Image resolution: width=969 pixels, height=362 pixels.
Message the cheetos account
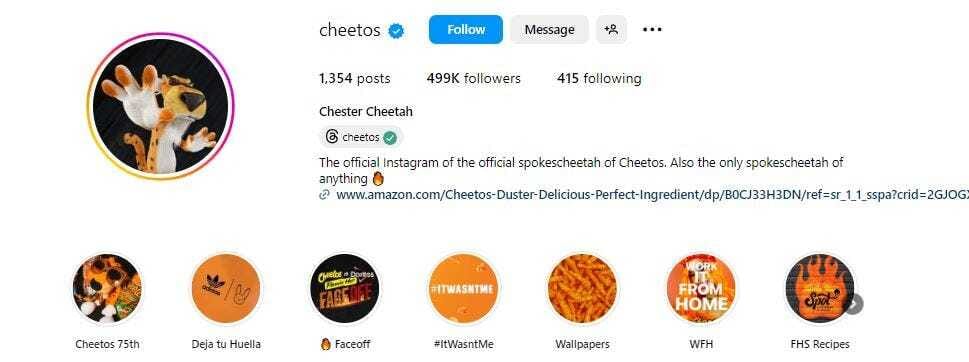pyautogui.click(x=549, y=30)
